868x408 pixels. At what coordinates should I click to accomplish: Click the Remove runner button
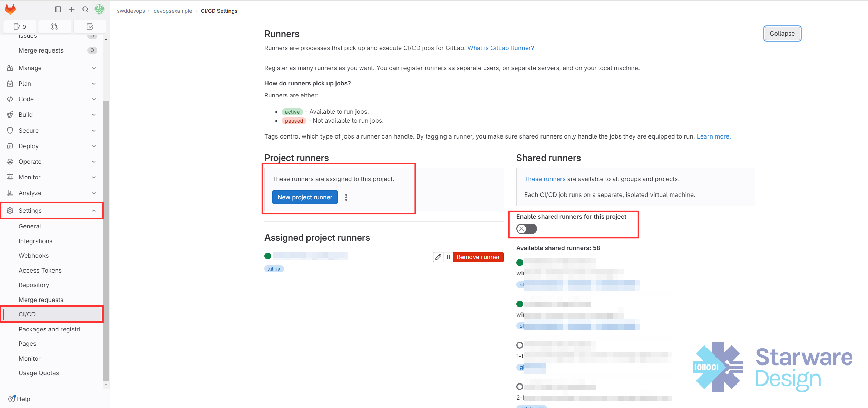[x=478, y=257]
